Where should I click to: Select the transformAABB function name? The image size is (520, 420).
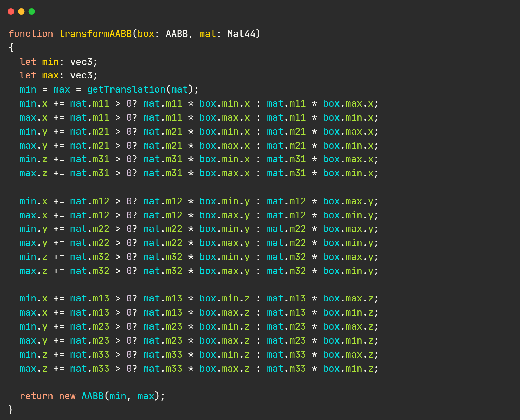pos(95,34)
